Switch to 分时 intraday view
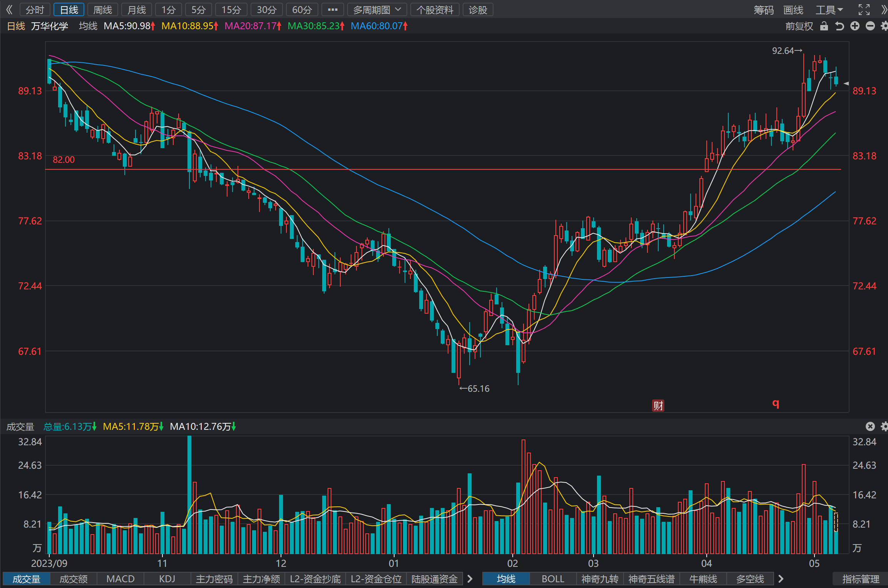This screenshot has width=888, height=588. point(35,10)
